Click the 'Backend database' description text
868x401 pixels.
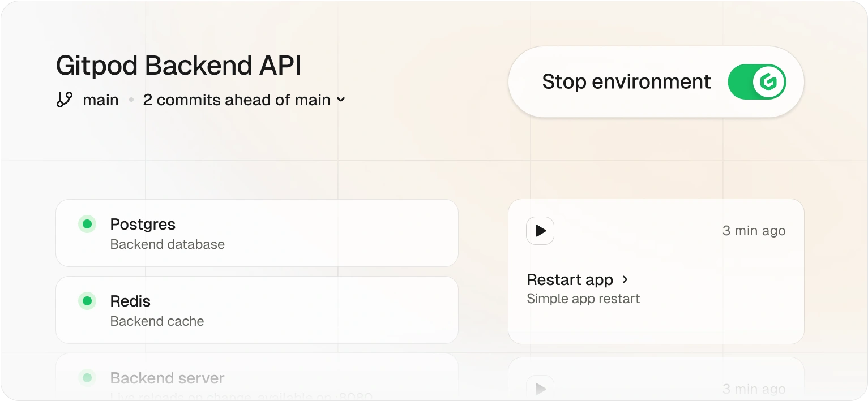click(x=168, y=245)
